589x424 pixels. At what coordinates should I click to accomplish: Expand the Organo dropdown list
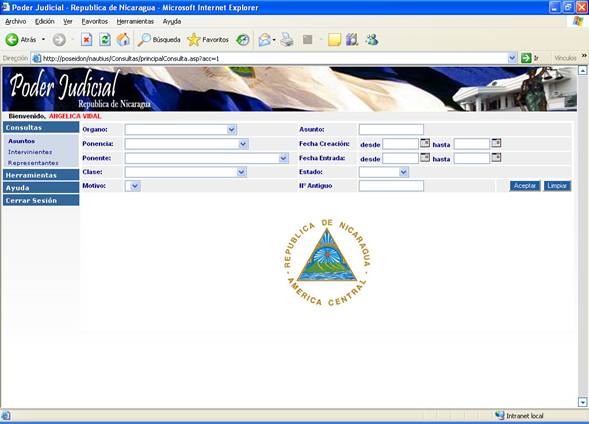coord(232,130)
